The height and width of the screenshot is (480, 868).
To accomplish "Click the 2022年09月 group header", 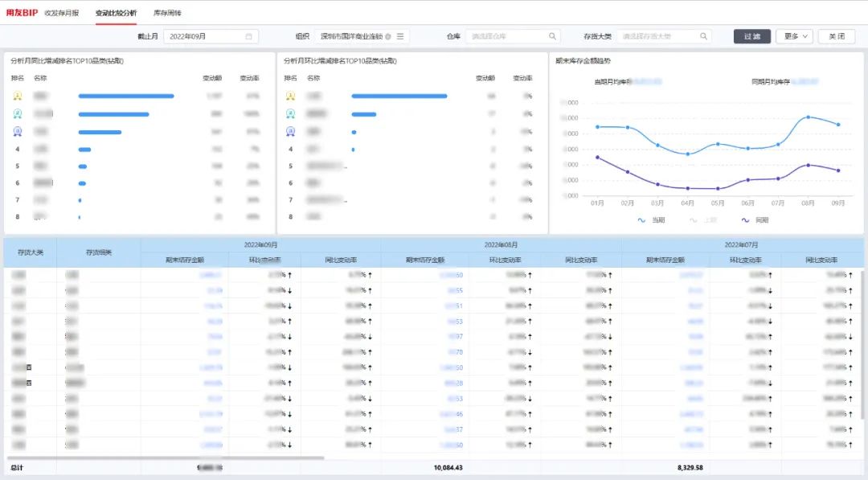I will [260, 244].
